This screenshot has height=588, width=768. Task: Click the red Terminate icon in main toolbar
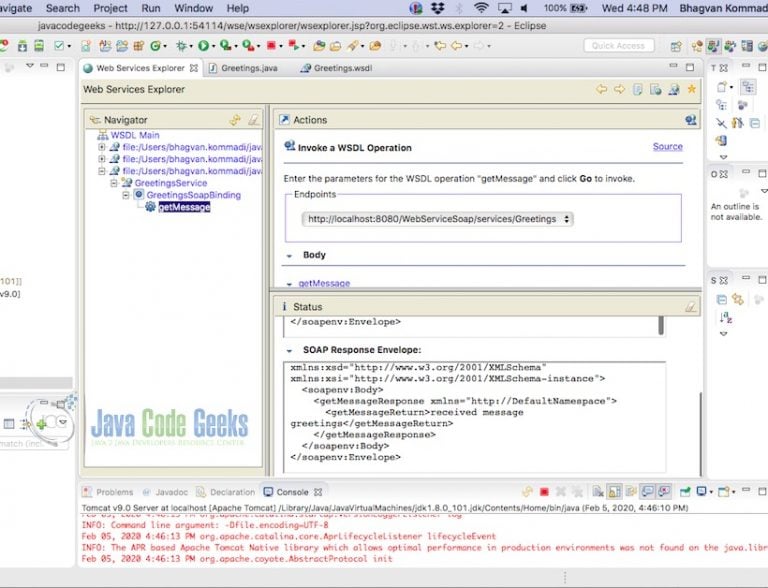coord(271,46)
